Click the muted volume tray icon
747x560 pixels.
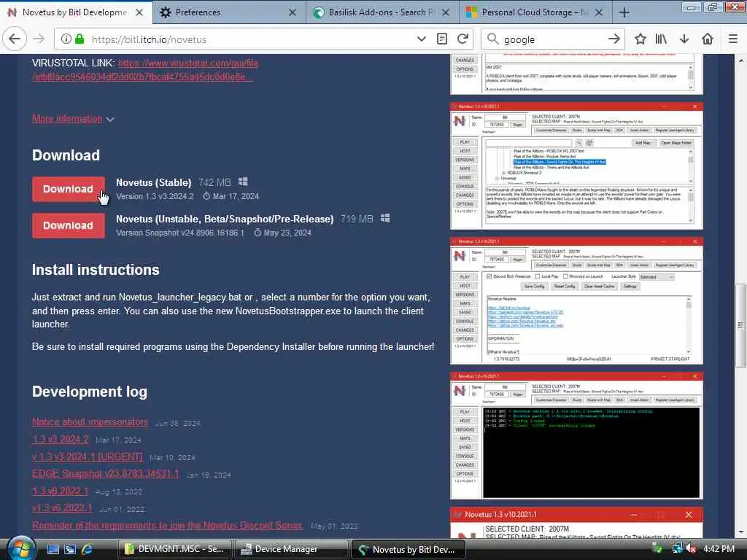(x=692, y=549)
